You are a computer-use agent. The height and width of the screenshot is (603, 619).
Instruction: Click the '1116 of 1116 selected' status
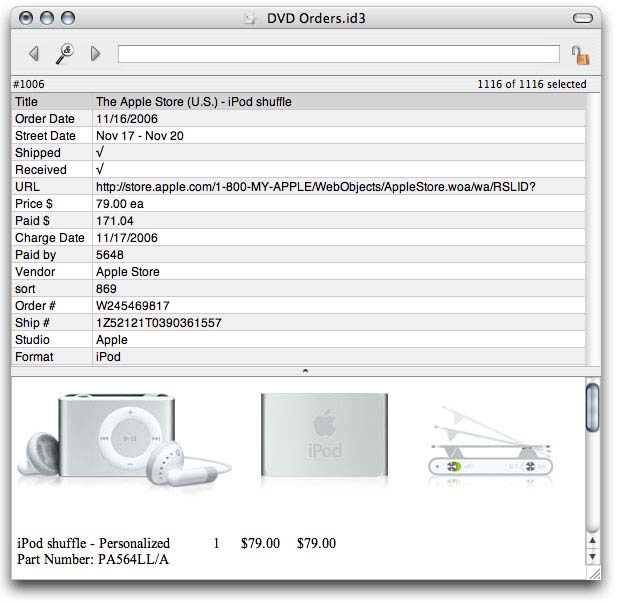(532, 84)
